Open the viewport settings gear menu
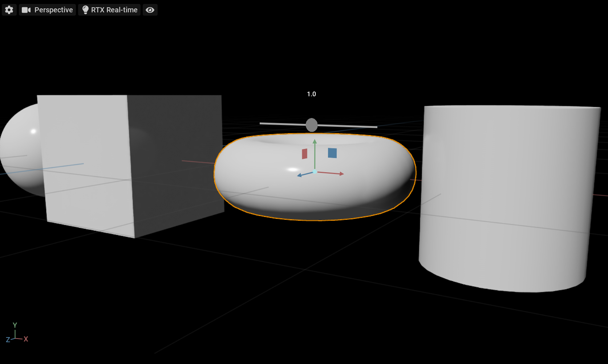 (9, 10)
